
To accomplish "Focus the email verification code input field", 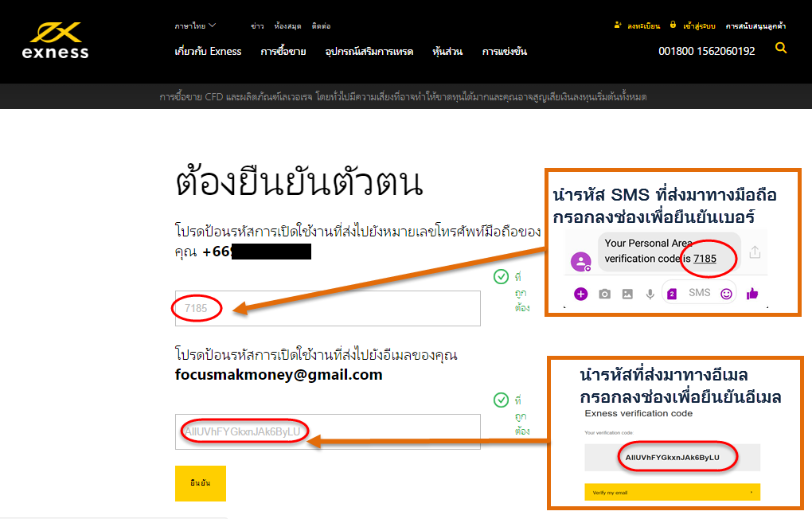I will click(328, 431).
